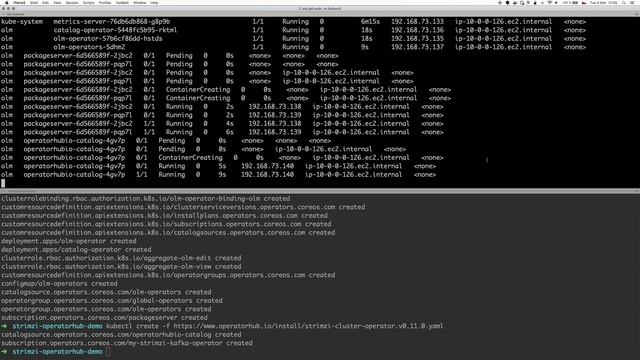The height and width of the screenshot is (360, 640).
Task: Open Spotlight search magnifier icon
Action: 624,2
